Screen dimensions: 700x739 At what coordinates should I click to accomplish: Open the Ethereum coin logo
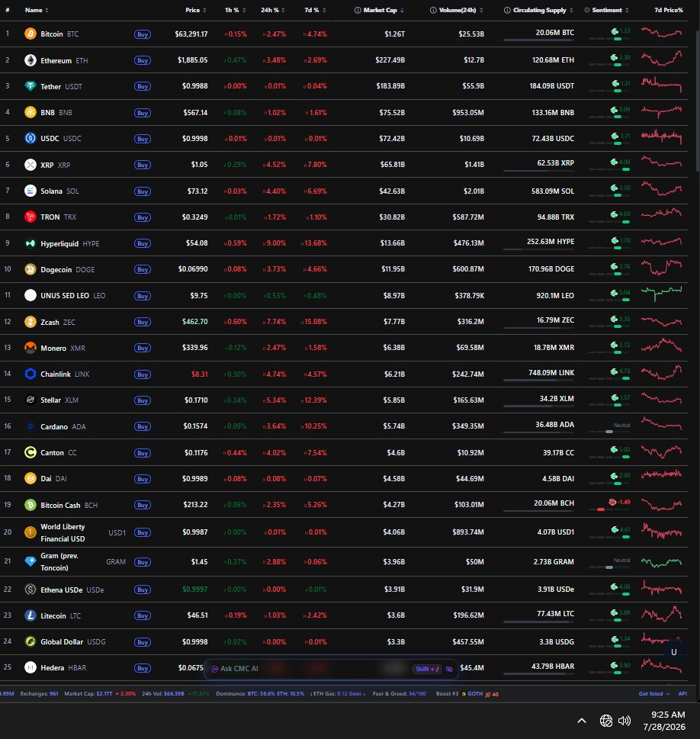tap(31, 60)
